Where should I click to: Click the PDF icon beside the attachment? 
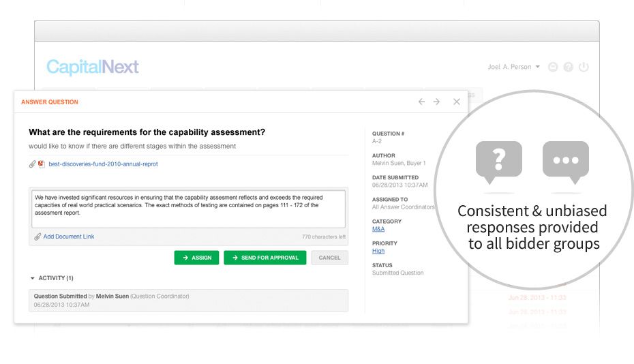42,164
